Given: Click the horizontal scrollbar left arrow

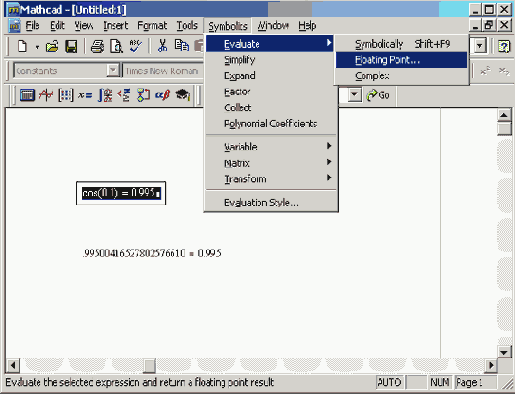Looking at the screenshot, I should [x=13, y=365].
